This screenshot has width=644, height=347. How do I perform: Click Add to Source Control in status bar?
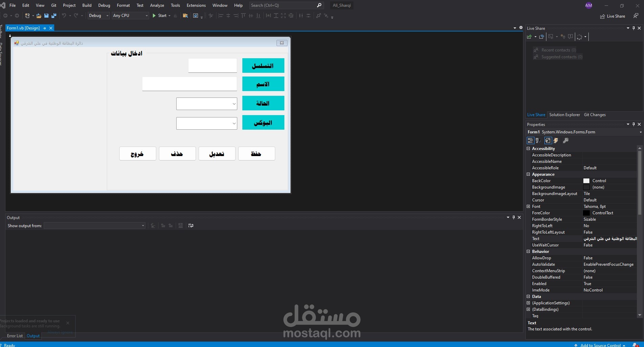[x=600, y=345]
